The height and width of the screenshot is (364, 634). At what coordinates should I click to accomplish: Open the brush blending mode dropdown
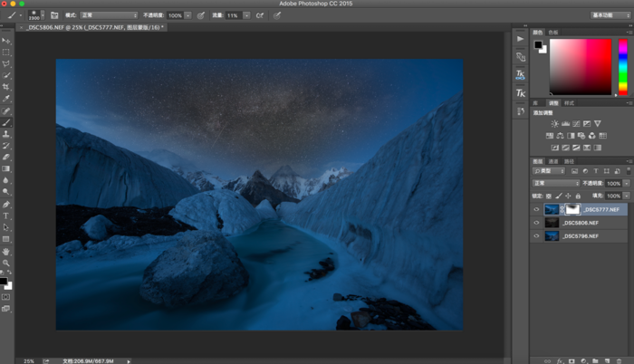click(x=108, y=15)
